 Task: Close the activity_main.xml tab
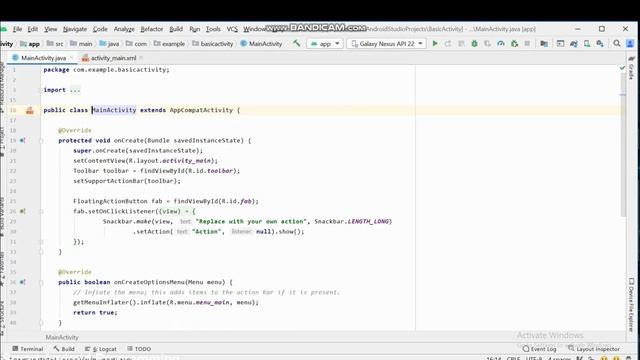point(141,58)
